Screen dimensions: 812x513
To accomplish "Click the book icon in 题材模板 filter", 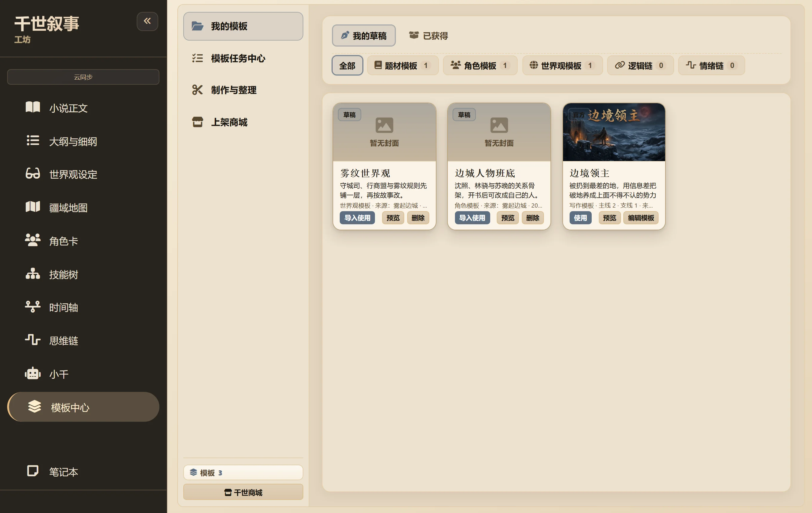I will tap(378, 65).
